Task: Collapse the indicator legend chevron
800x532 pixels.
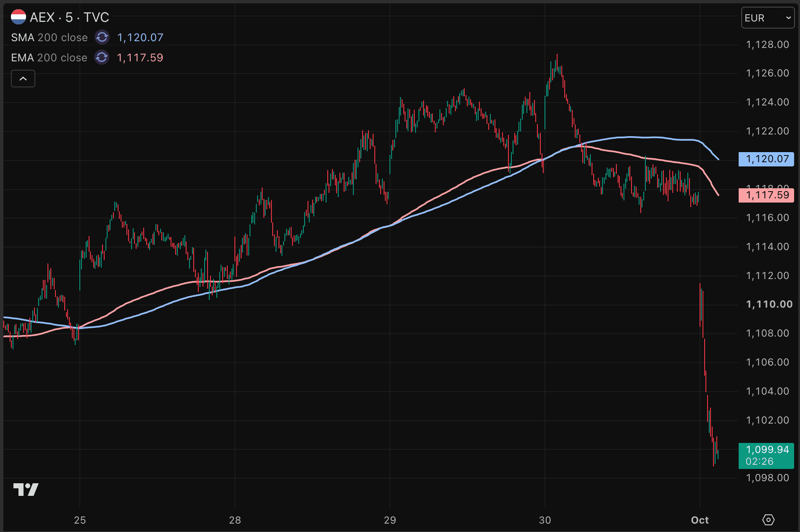Action: coord(23,79)
